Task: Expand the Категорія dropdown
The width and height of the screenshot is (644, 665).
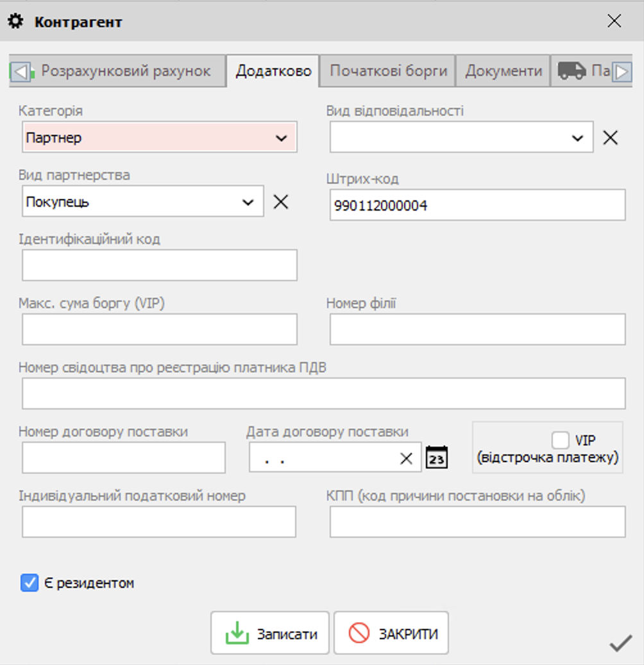Action: pos(281,138)
